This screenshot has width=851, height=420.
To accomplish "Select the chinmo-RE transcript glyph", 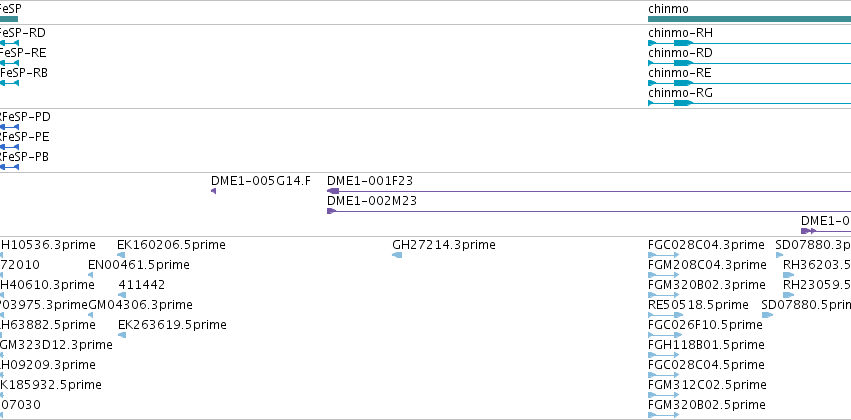I will (x=750, y=83).
